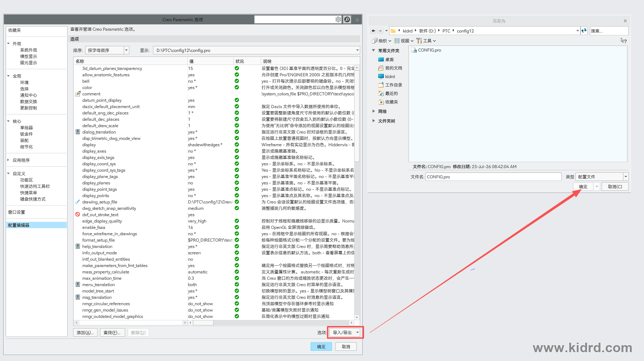Click the context help cursor icon
The image size is (644, 361).
[623, 41]
